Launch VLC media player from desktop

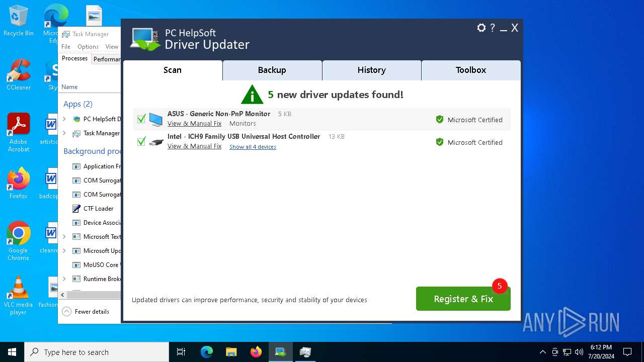point(19,296)
